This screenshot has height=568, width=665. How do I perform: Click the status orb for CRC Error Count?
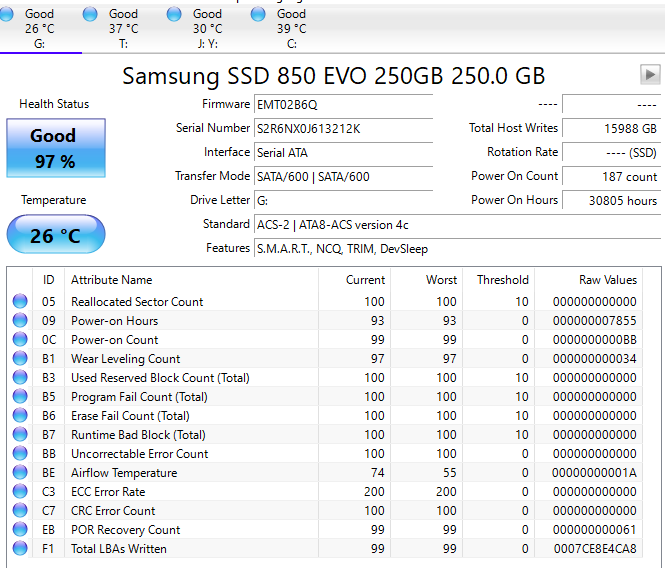(x=20, y=510)
